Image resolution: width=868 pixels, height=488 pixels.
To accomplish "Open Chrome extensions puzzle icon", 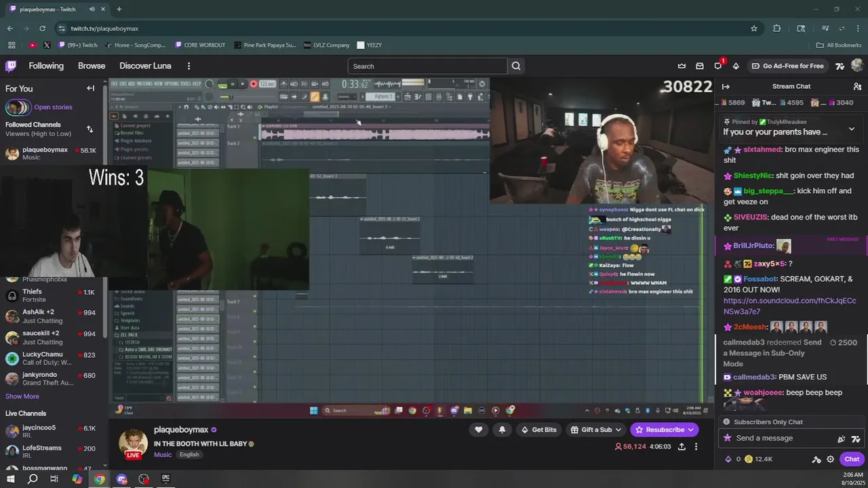I will coord(777,28).
